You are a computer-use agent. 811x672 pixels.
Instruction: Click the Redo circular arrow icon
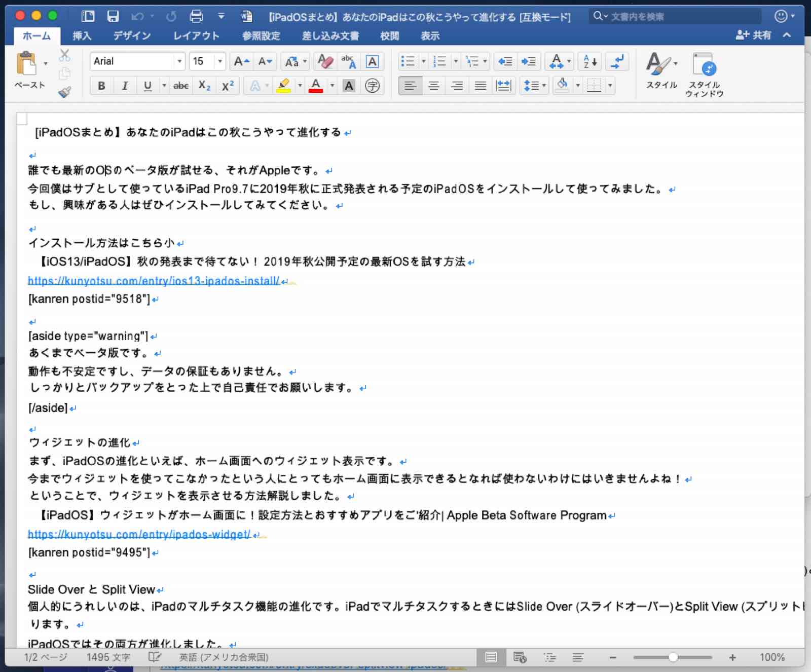(x=171, y=16)
